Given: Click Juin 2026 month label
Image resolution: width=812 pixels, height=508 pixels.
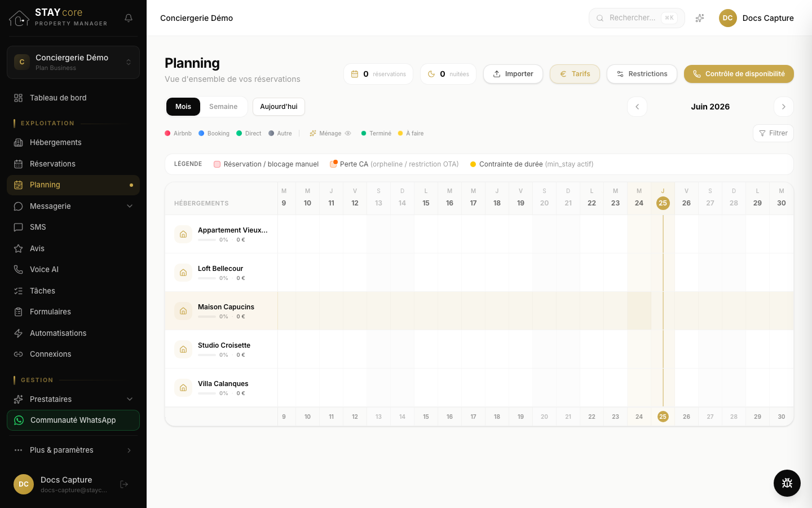Looking at the screenshot, I should pyautogui.click(x=710, y=107).
